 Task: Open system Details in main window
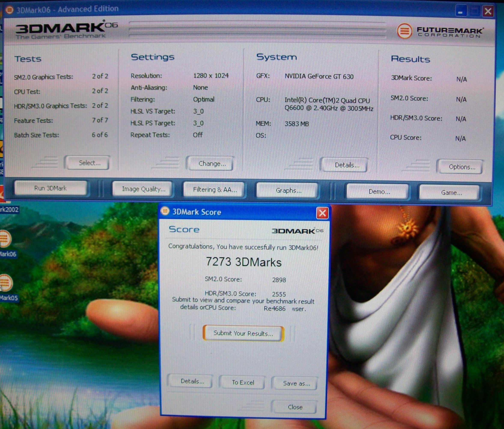(345, 165)
